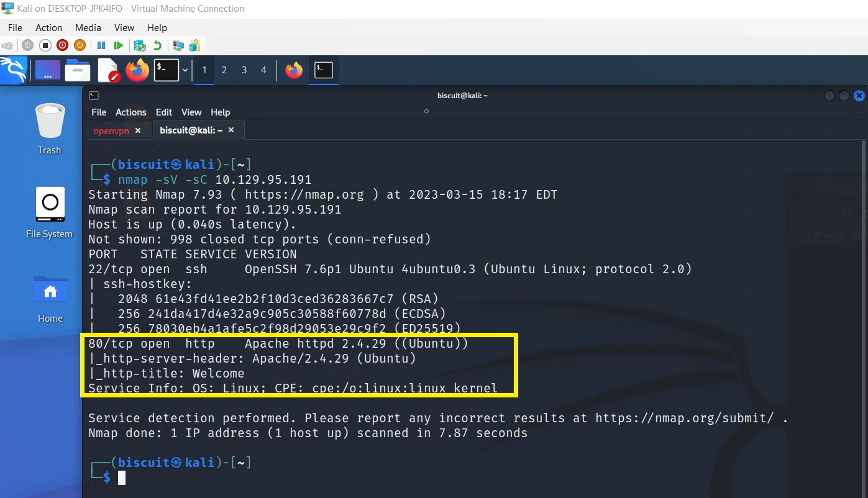Switch to the running Firefox window in the taskbar
Image resolution: width=868 pixels, height=498 pixels.
click(294, 70)
